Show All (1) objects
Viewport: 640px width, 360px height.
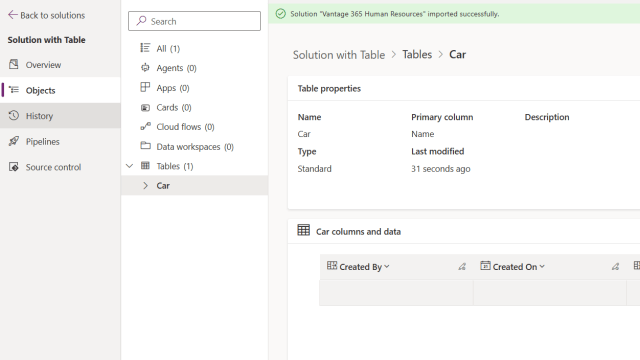pyautogui.click(x=195, y=48)
